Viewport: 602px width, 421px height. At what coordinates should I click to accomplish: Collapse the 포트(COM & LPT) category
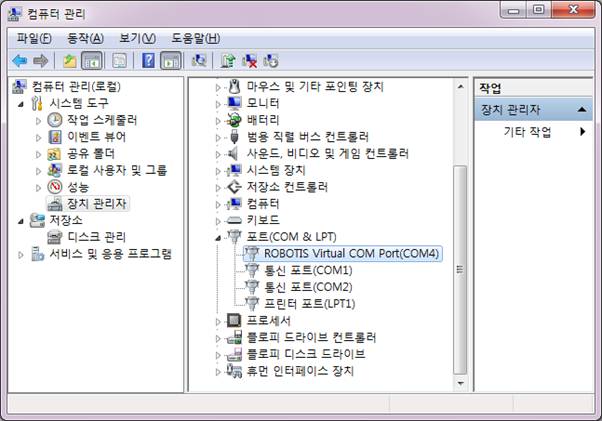(219, 237)
